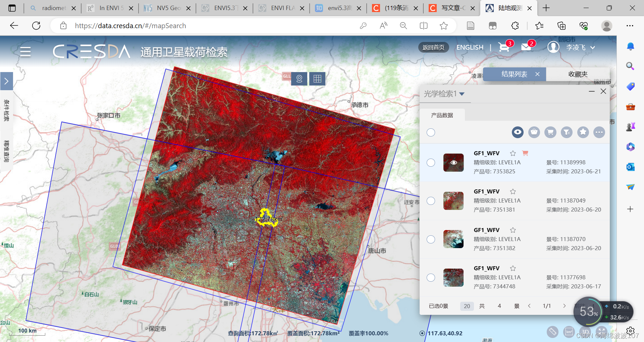Click the shopping bag icon in results toolbar
The width and height of the screenshot is (644, 342).
[534, 132]
